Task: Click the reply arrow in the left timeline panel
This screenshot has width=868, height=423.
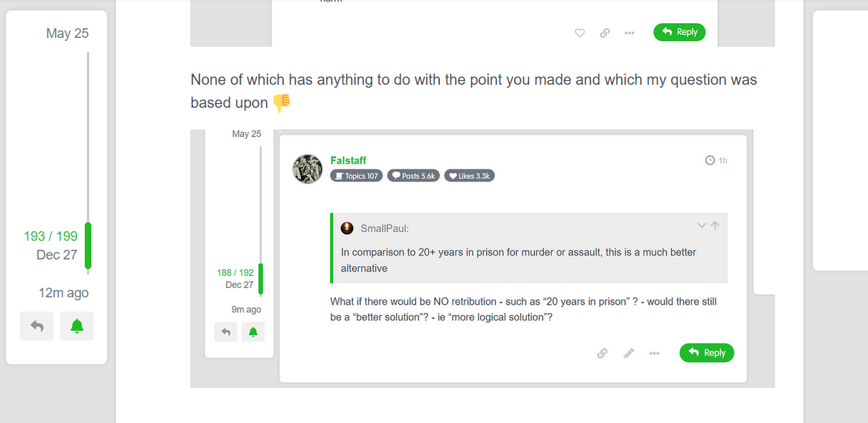Action: click(37, 326)
